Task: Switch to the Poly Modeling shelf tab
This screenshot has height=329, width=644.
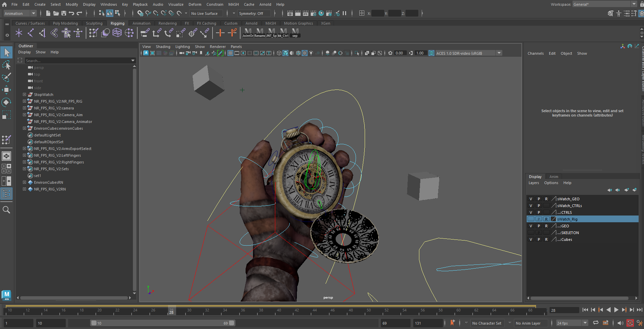Action: pyautogui.click(x=65, y=23)
